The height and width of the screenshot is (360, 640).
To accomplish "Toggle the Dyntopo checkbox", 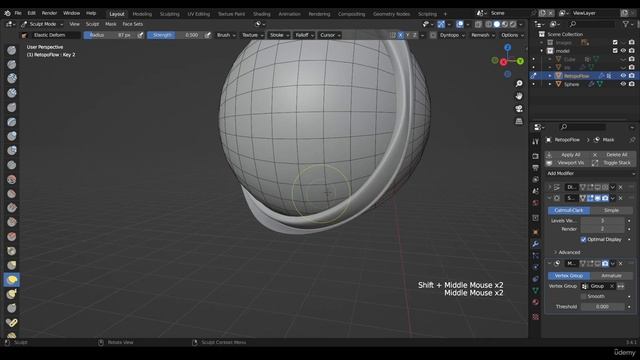I will [433, 35].
